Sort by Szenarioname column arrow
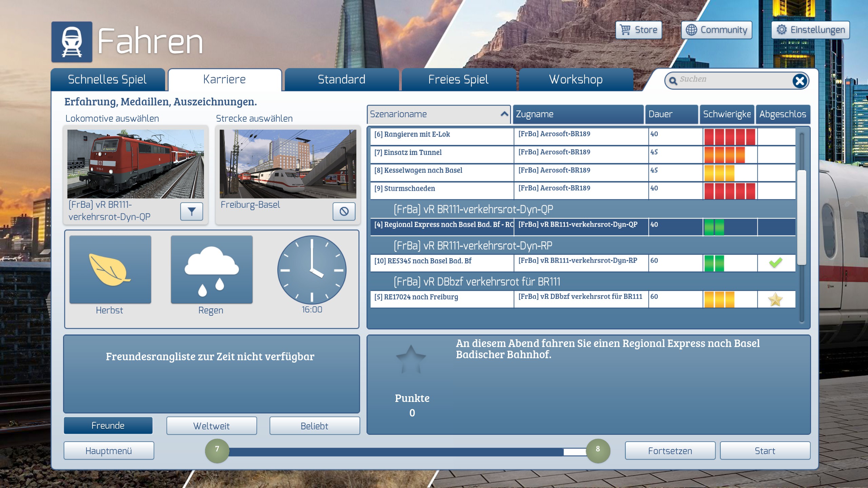This screenshot has height=488, width=868. tap(504, 114)
